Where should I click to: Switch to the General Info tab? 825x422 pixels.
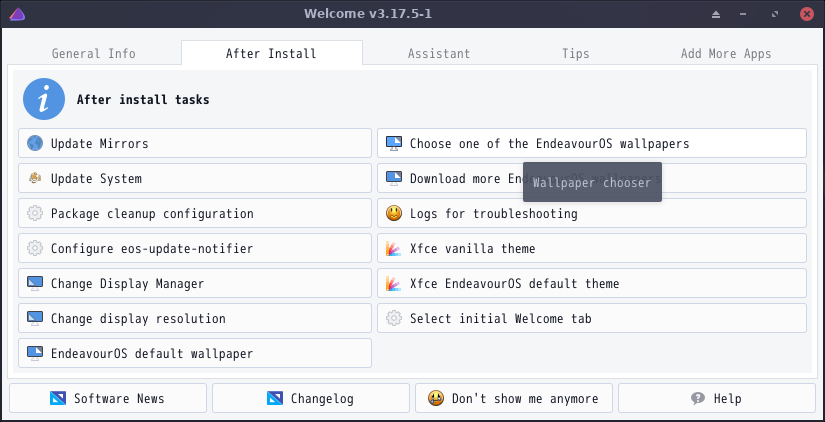[94, 54]
